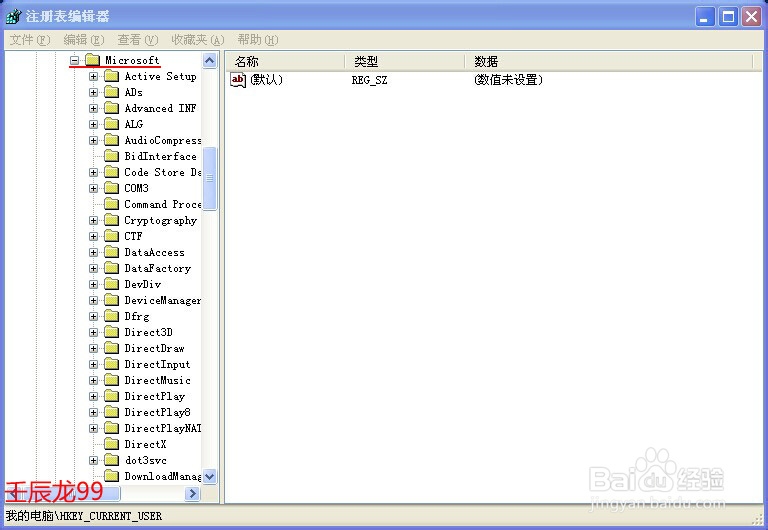Screen dimensions: 768x530
Task: Click the tree horizontal scroll right arrow
Action: pyautogui.click(x=192, y=494)
